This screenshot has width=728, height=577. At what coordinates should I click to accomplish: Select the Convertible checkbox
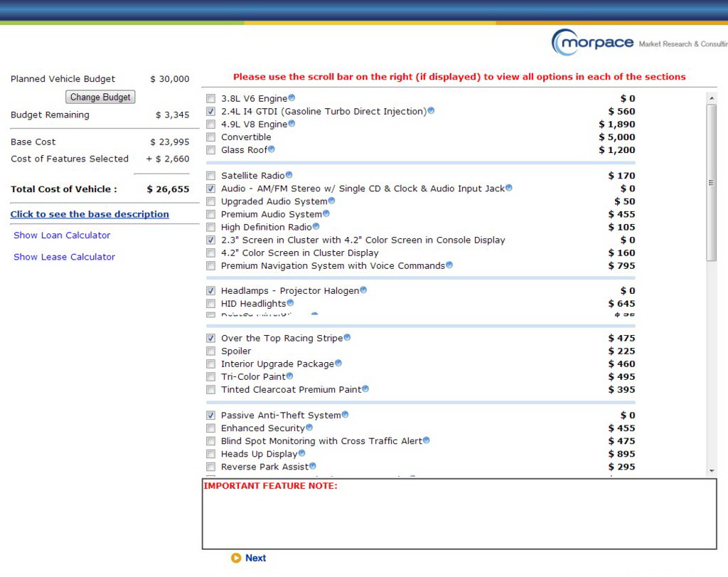tap(210, 137)
